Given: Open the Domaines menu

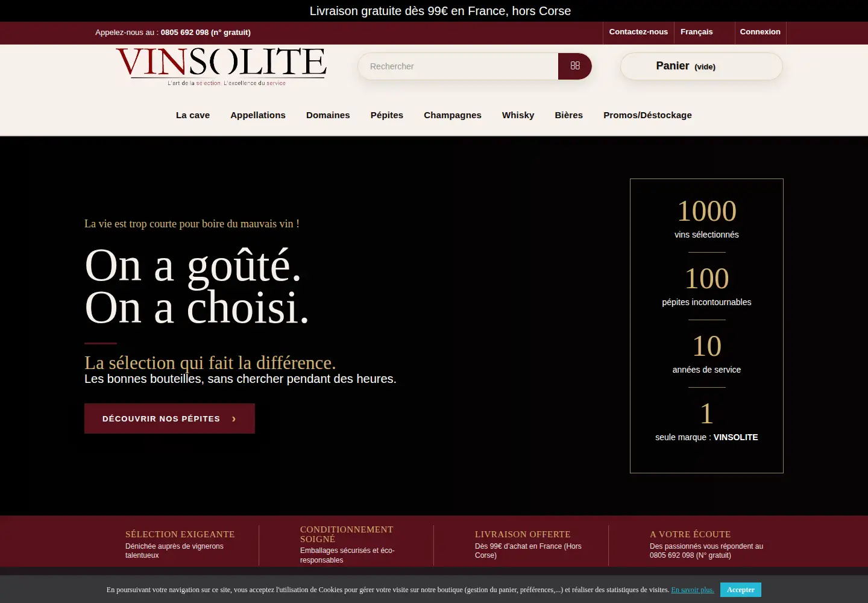Looking at the screenshot, I should tap(328, 115).
